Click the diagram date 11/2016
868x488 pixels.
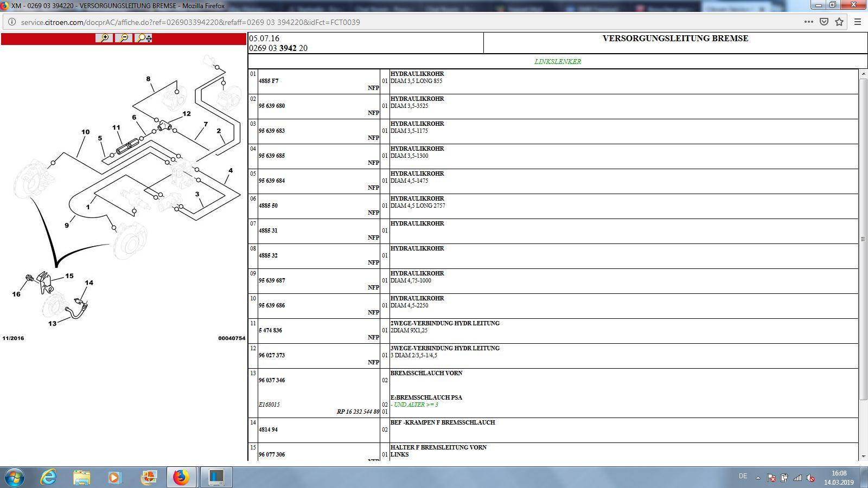[13, 338]
